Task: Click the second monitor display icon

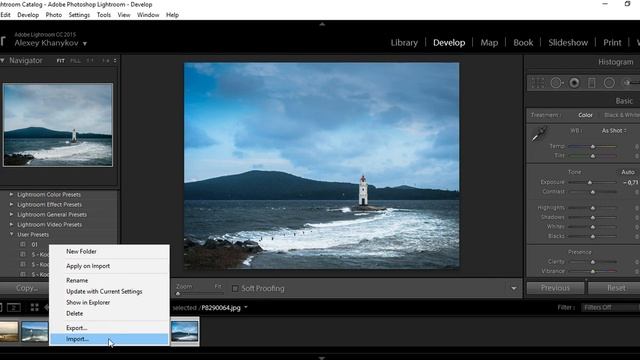Action: 14,307
